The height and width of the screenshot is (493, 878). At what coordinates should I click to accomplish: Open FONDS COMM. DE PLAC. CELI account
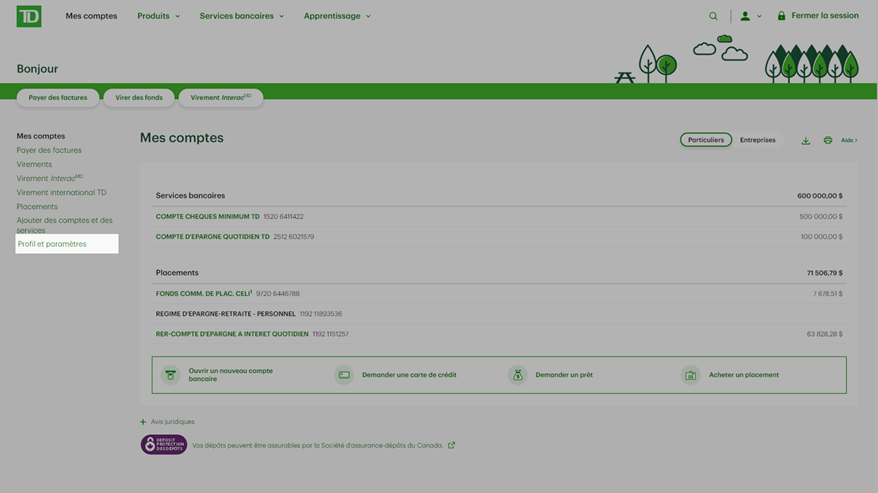click(x=204, y=293)
